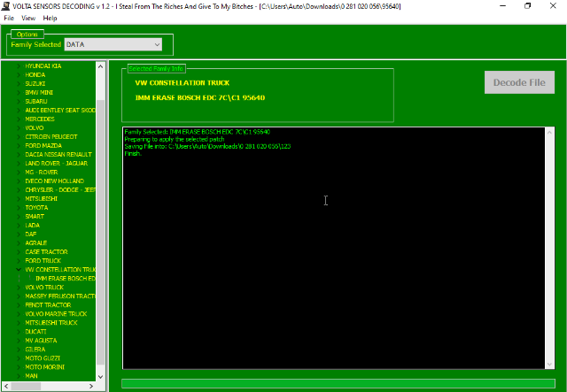Select SMART in the tree
This screenshot has height=392, width=567.
[35, 217]
